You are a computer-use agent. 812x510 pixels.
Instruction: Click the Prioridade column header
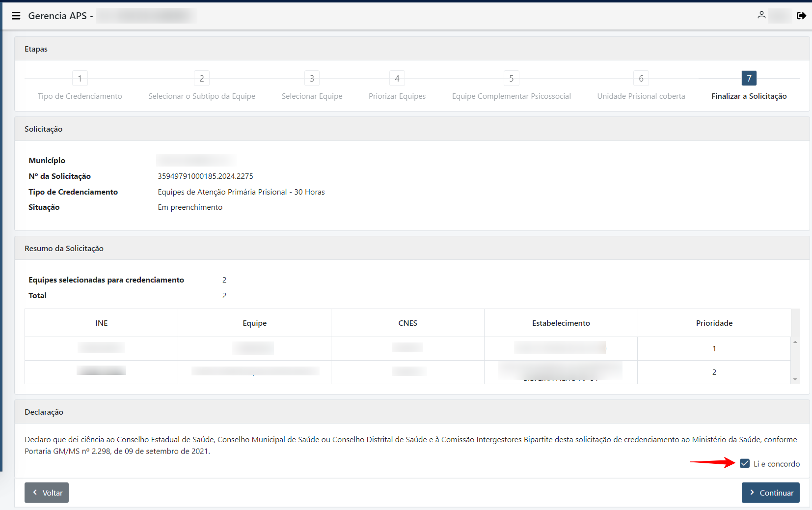point(714,323)
